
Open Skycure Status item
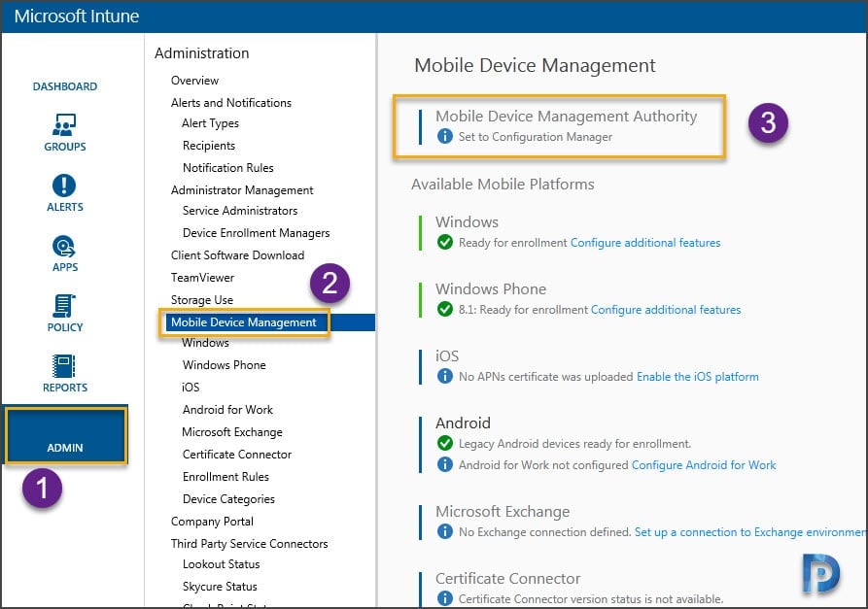tap(220, 587)
